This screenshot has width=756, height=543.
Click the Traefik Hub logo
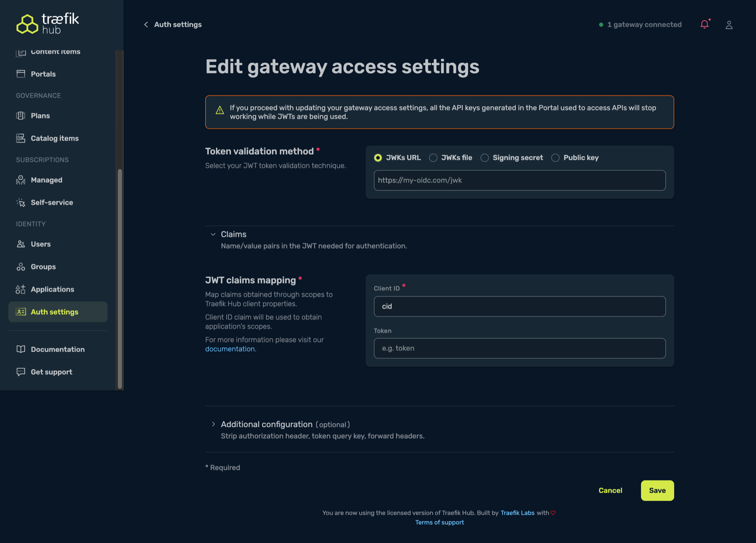[48, 24]
